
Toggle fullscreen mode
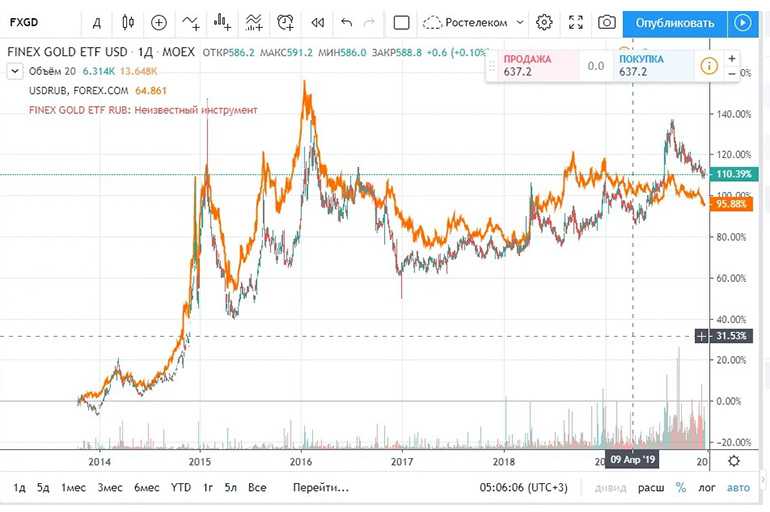[x=576, y=23]
